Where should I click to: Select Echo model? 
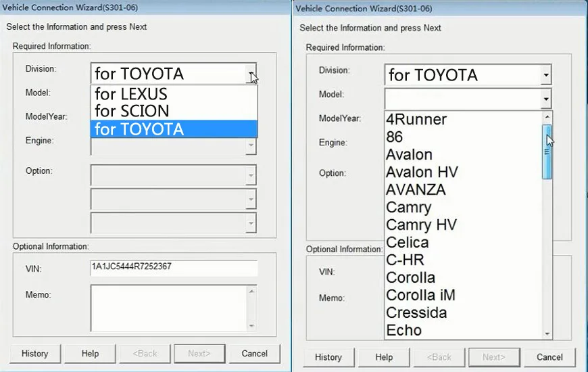click(x=464, y=330)
